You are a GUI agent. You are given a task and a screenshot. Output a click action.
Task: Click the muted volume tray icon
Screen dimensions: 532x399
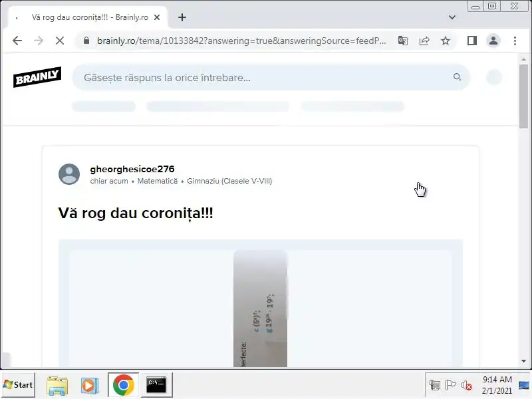click(467, 385)
